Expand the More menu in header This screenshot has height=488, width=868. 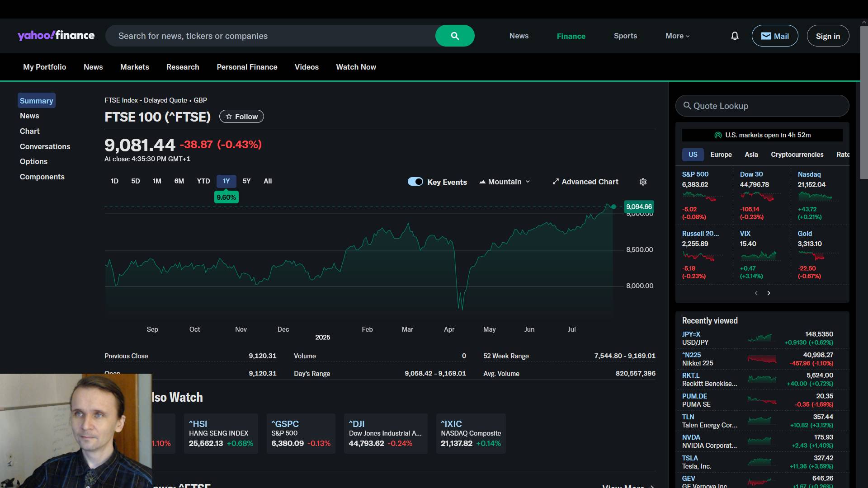point(677,36)
